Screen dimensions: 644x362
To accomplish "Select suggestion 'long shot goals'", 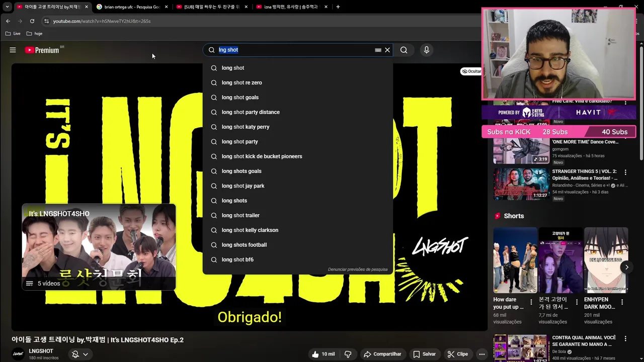I will pyautogui.click(x=298, y=97).
